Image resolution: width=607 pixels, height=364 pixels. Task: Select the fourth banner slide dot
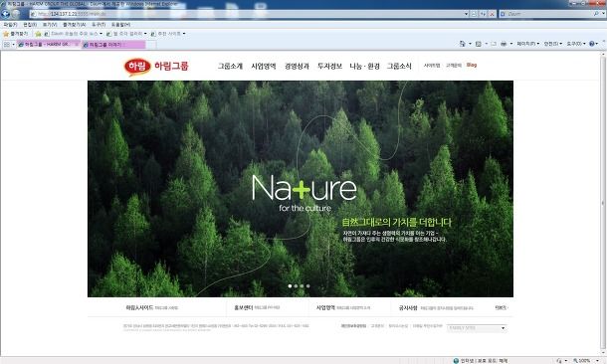coord(307,285)
